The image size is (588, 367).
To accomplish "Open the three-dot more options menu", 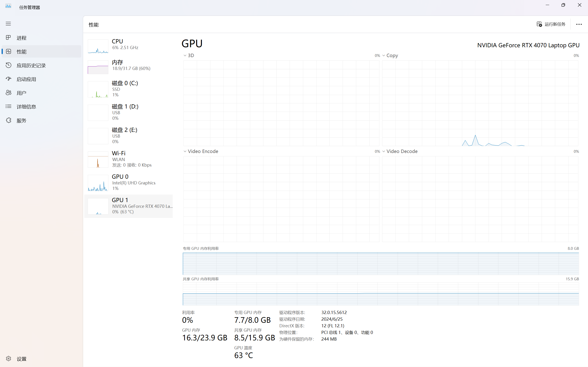I will (579, 24).
